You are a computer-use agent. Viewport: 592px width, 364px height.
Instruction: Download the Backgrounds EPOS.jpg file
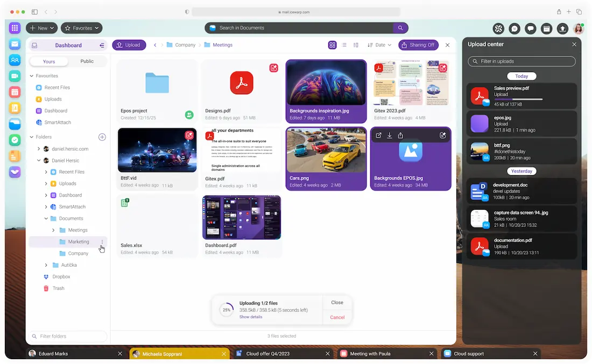(389, 135)
